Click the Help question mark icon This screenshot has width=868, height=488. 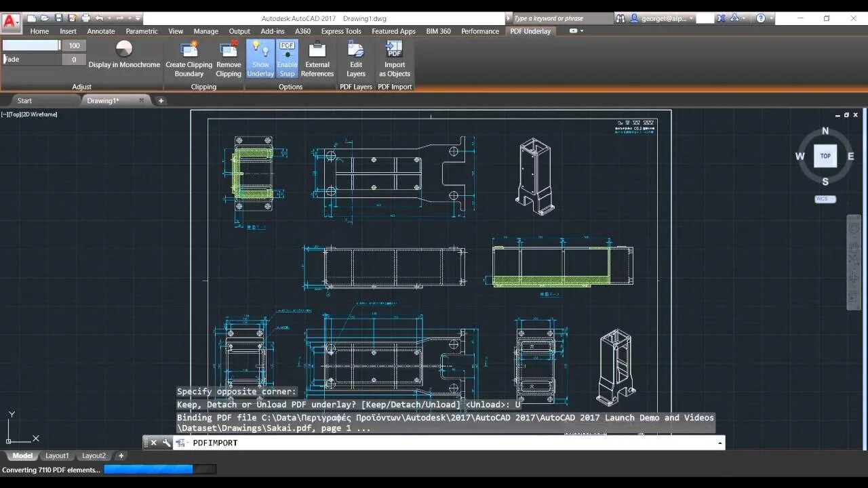tap(761, 18)
